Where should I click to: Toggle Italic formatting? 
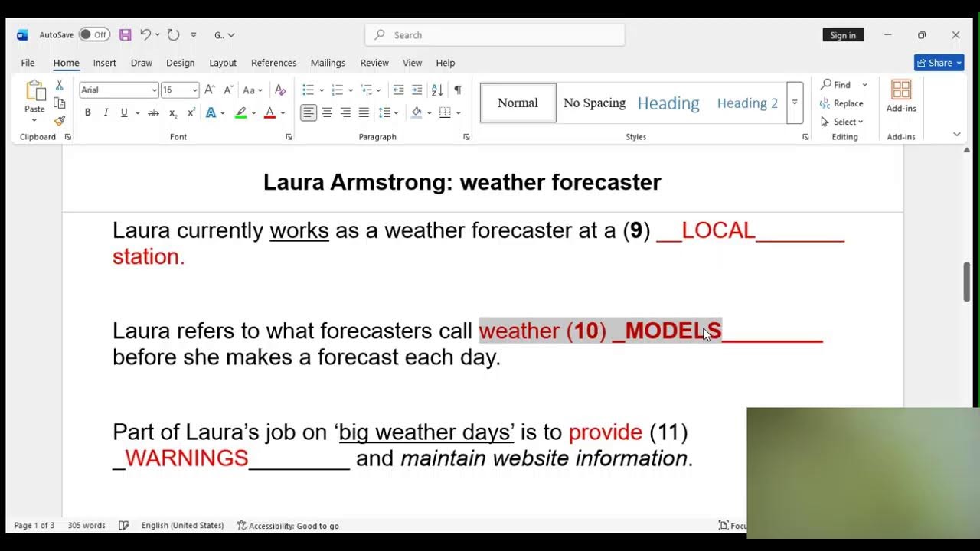106,112
